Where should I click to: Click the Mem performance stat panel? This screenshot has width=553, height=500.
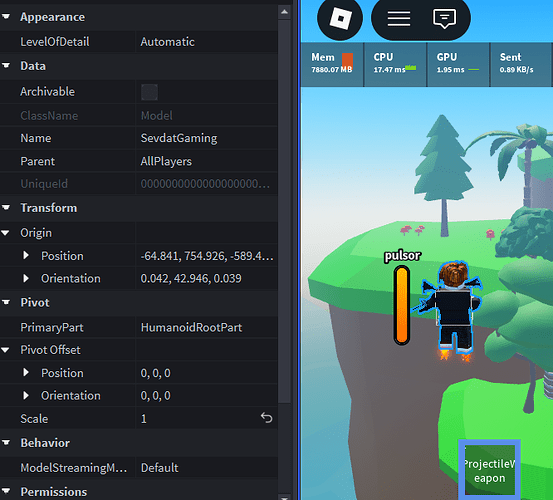tap(332, 64)
